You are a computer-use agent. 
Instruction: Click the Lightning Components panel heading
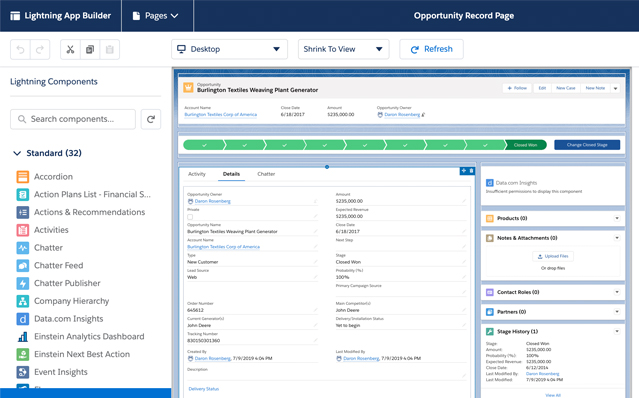[54, 82]
